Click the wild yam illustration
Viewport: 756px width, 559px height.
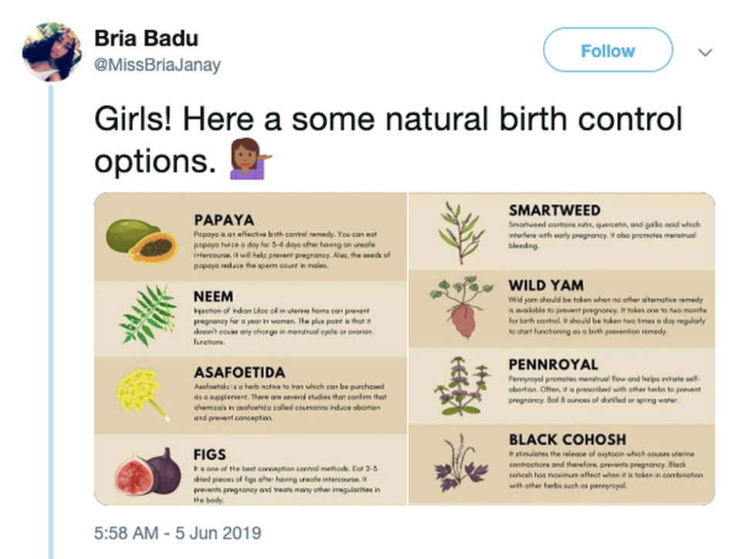461,305
